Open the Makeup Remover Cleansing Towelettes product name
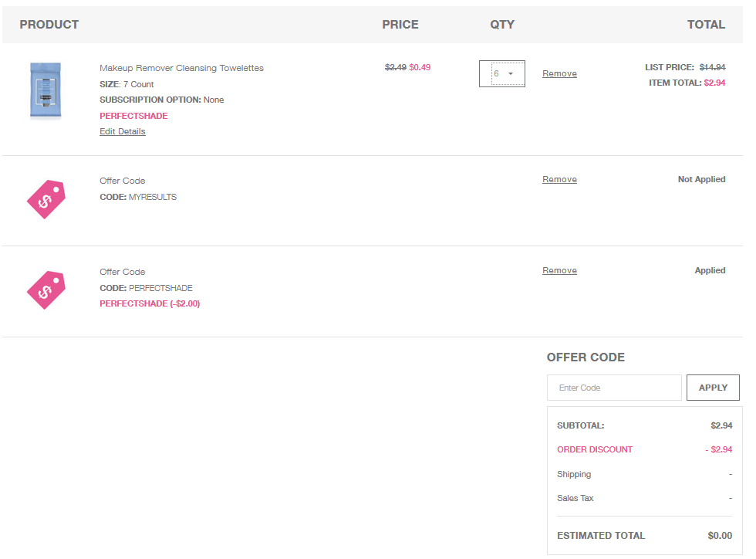Screen dimensions: 756x559 181,68
